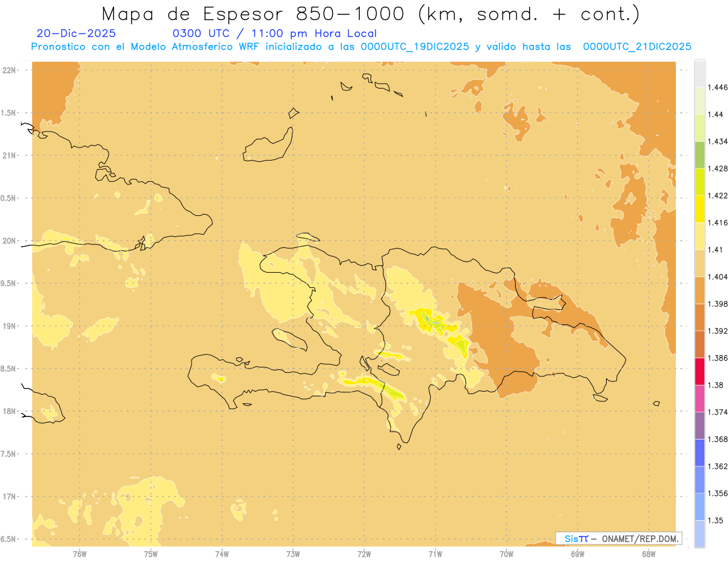
Task: Click the '70W' longitude label
Action: coord(507,554)
